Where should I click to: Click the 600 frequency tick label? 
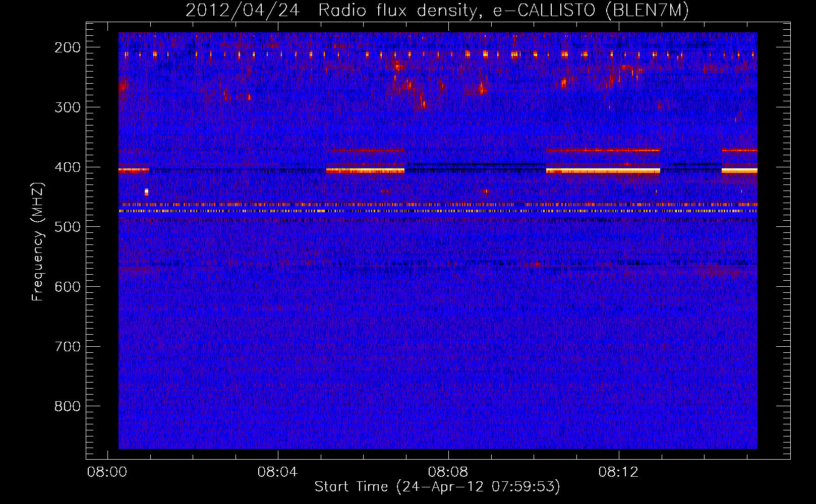pos(68,287)
